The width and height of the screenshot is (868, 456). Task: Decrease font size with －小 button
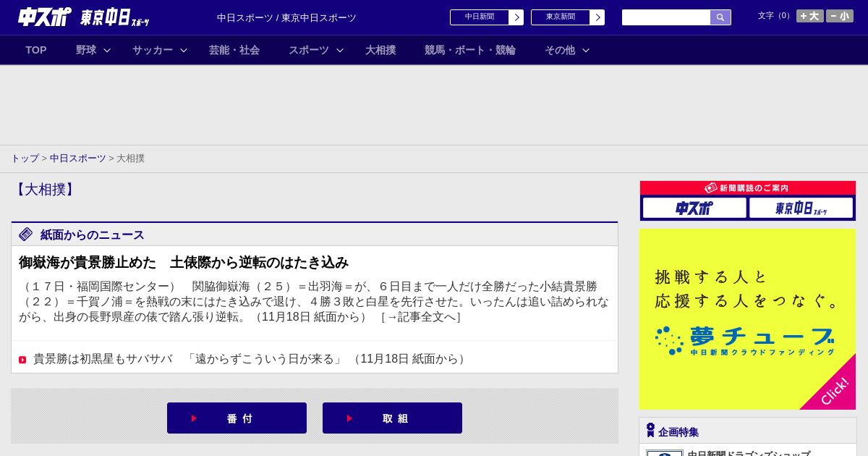pos(840,16)
